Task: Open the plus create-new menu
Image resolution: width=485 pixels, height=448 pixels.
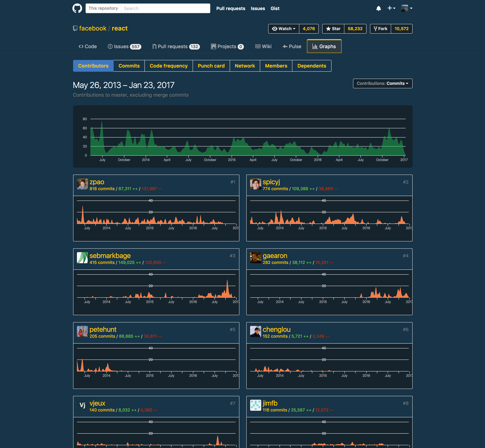Action: point(391,8)
